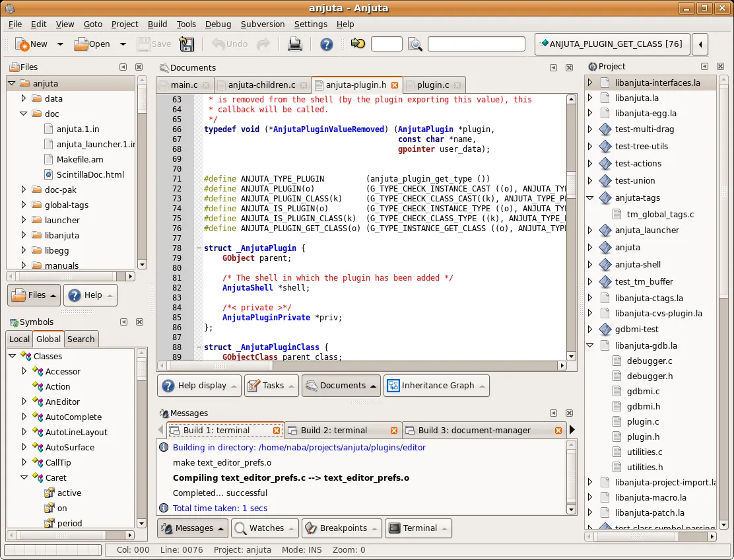The width and height of the screenshot is (734, 560).
Task: Show the Inheritance Graph view
Action: point(436,386)
